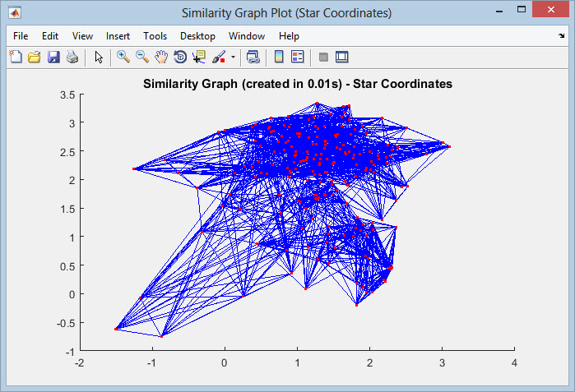The height and width of the screenshot is (392, 575).
Task: Open the Desktop menu
Action: pos(197,36)
